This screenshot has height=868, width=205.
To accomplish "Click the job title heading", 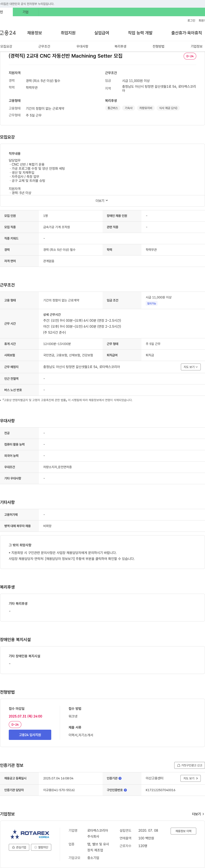I will 65,56.
